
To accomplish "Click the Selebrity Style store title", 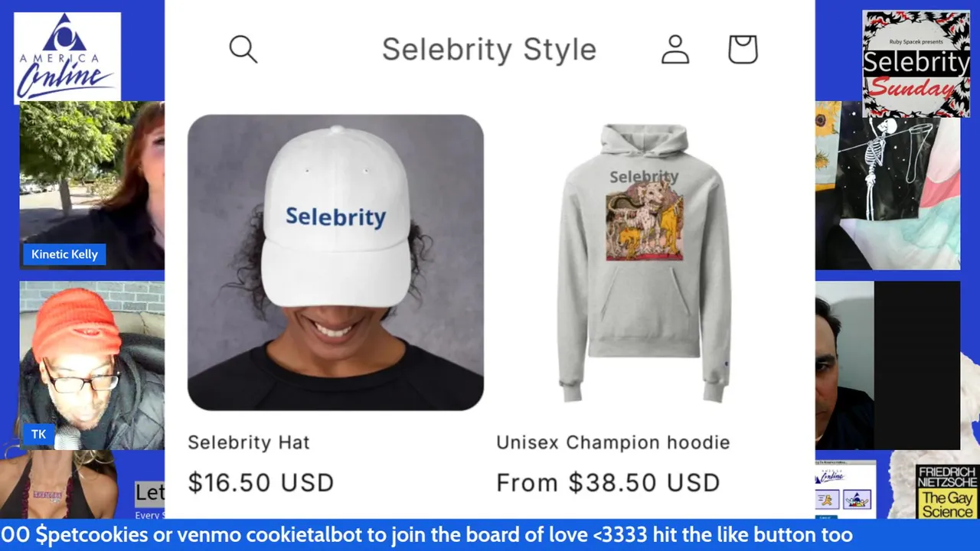I will (488, 50).
